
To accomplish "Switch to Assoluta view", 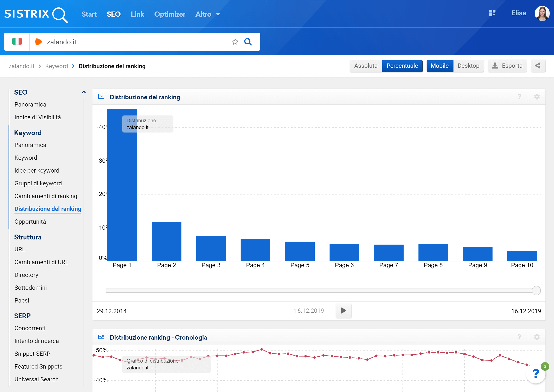I will point(366,66).
